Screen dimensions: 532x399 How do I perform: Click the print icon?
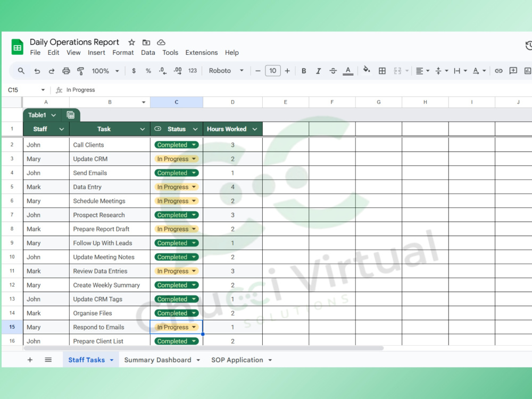(66, 71)
